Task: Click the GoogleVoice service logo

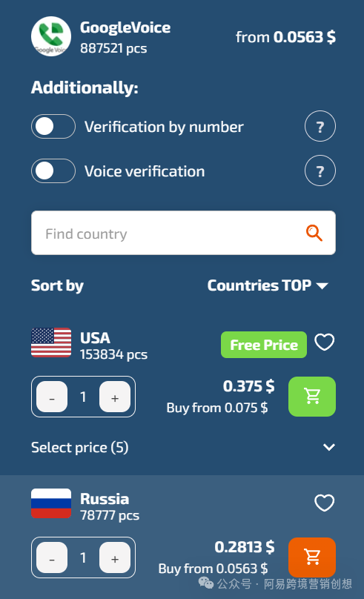Action: pos(51,36)
